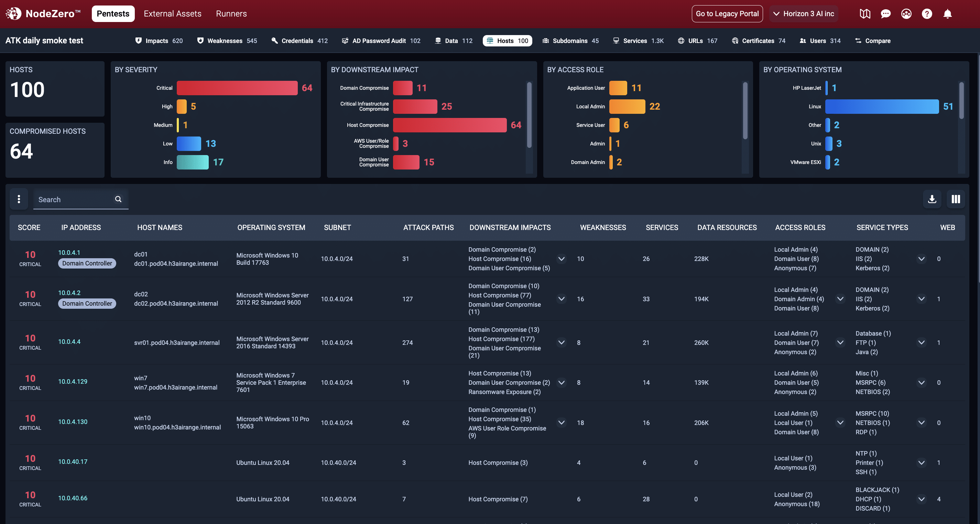Open the user account icon

(x=906, y=14)
